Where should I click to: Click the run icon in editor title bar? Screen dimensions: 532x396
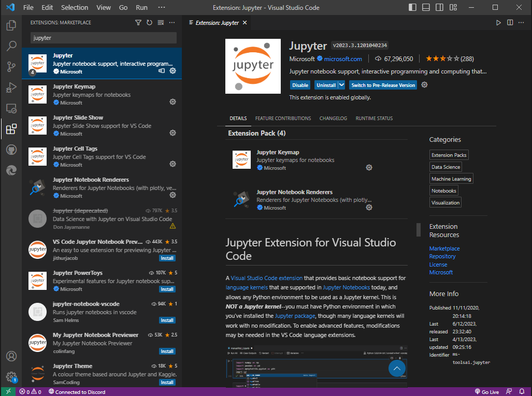[x=498, y=23]
